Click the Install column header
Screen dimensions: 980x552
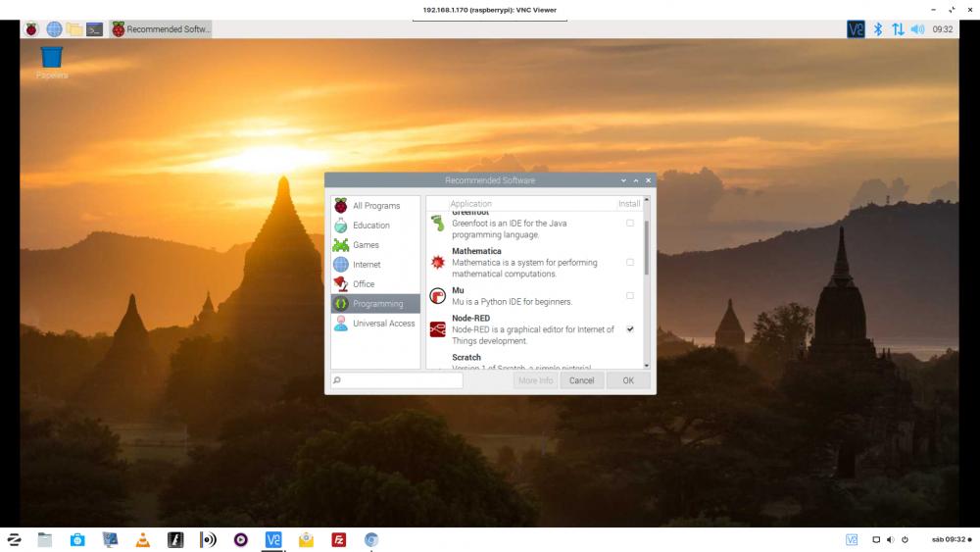click(629, 204)
